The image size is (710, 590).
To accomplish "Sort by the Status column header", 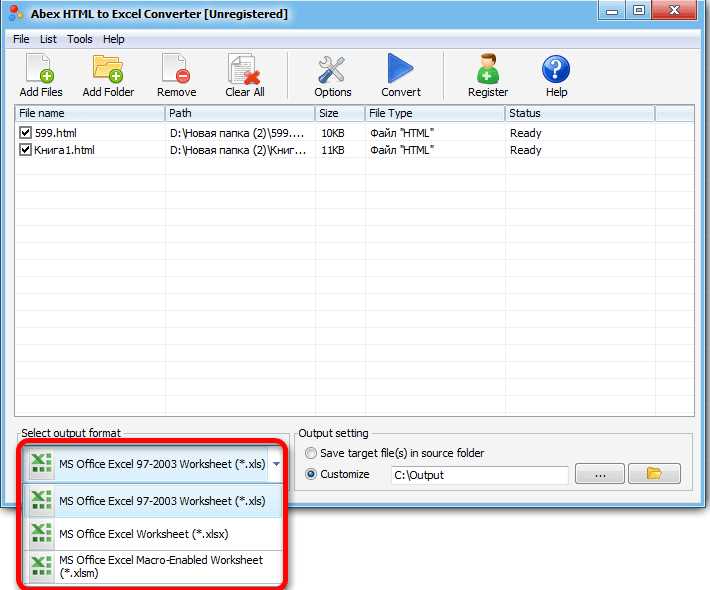I will [580, 113].
